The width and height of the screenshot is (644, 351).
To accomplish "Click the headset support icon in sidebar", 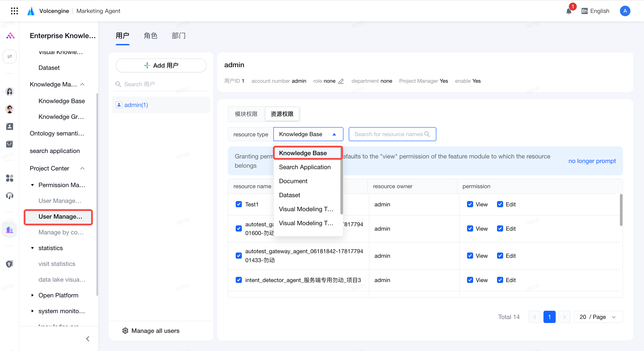I will [x=9, y=196].
